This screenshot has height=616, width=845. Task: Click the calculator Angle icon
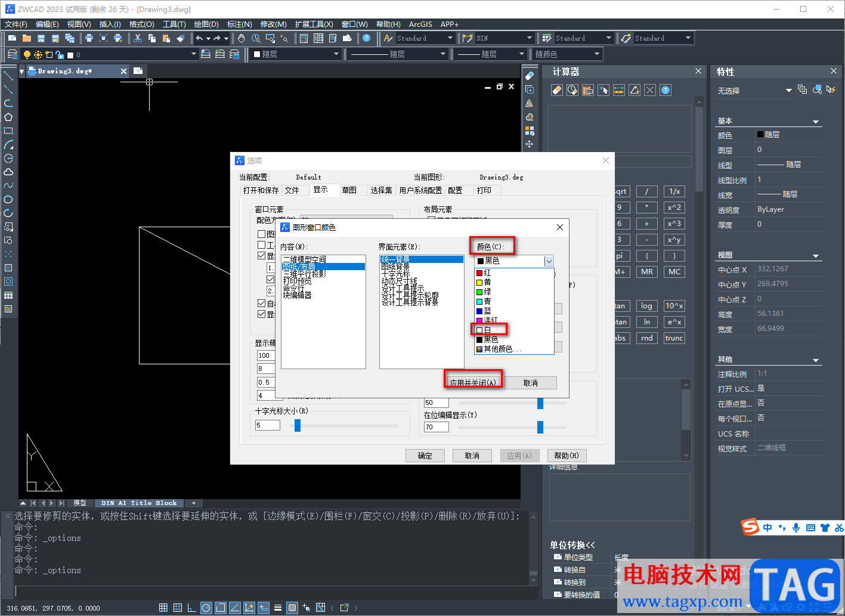click(634, 90)
